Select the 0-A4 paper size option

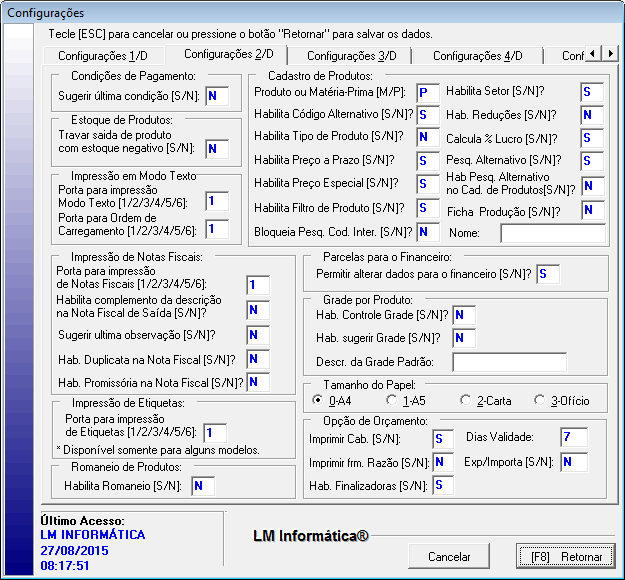[319, 400]
